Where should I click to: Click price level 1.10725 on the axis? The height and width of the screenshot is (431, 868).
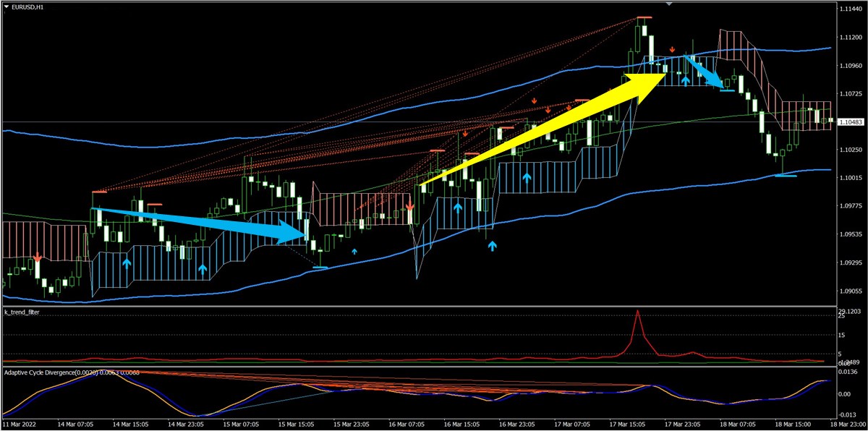pyautogui.click(x=849, y=93)
